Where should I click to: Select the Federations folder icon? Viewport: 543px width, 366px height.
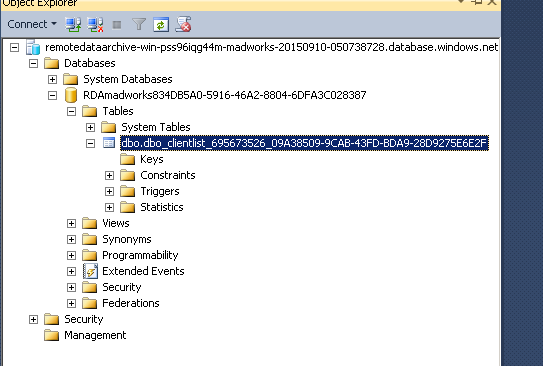pyautogui.click(x=90, y=304)
